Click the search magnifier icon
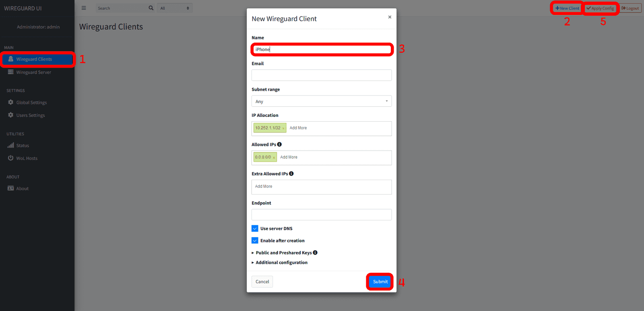This screenshot has height=311, width=644. [x=151, y=8]
